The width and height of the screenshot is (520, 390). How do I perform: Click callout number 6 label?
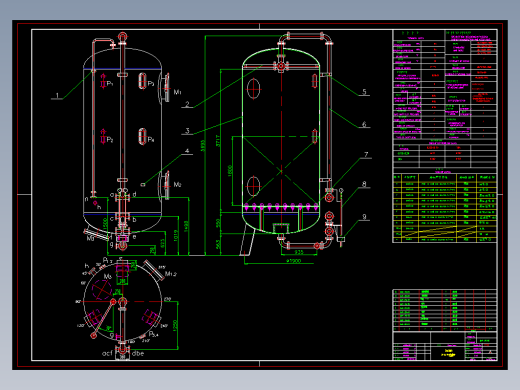pos(364,124)
